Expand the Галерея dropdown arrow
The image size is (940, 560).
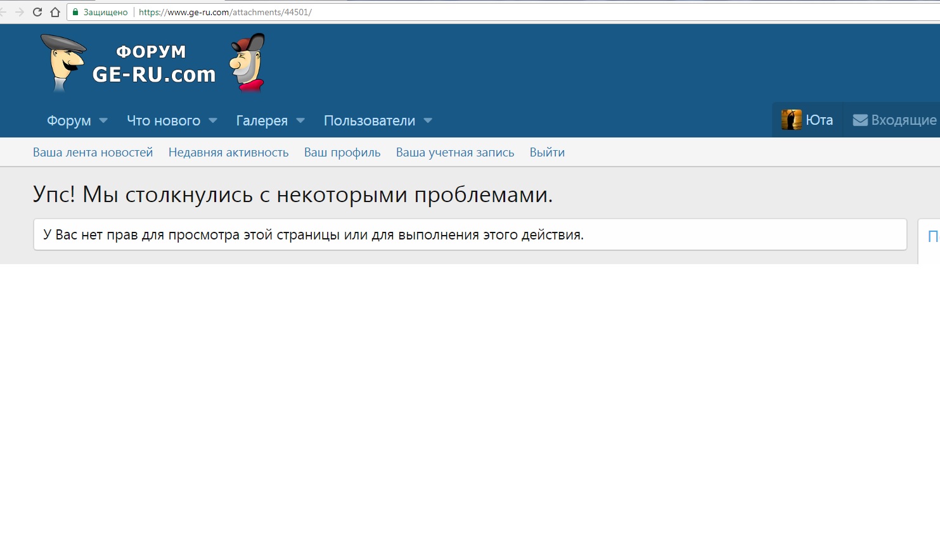click(x=300, y=120)
